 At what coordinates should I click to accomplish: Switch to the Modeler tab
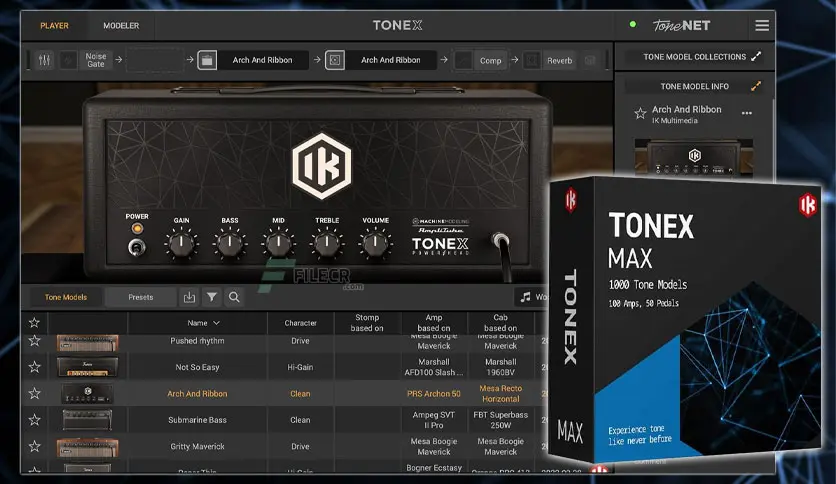pyautogui.click(x=121, y=25)
